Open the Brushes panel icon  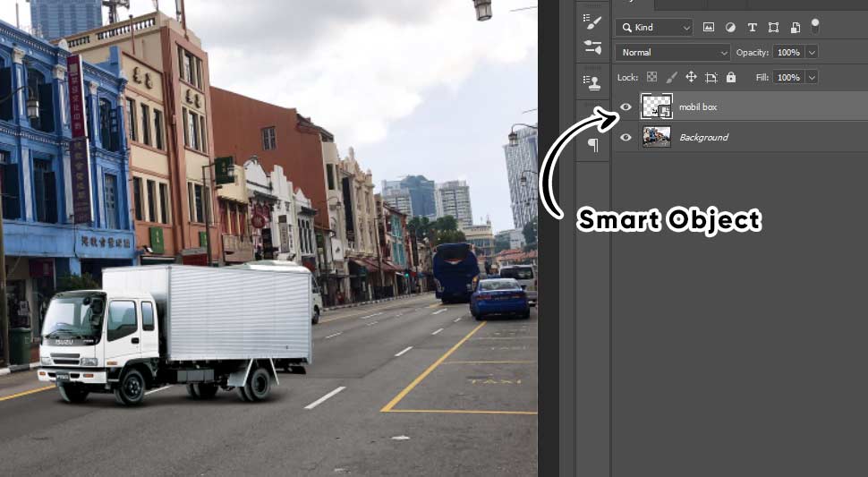pyautogui.click(x=592, y=47)
